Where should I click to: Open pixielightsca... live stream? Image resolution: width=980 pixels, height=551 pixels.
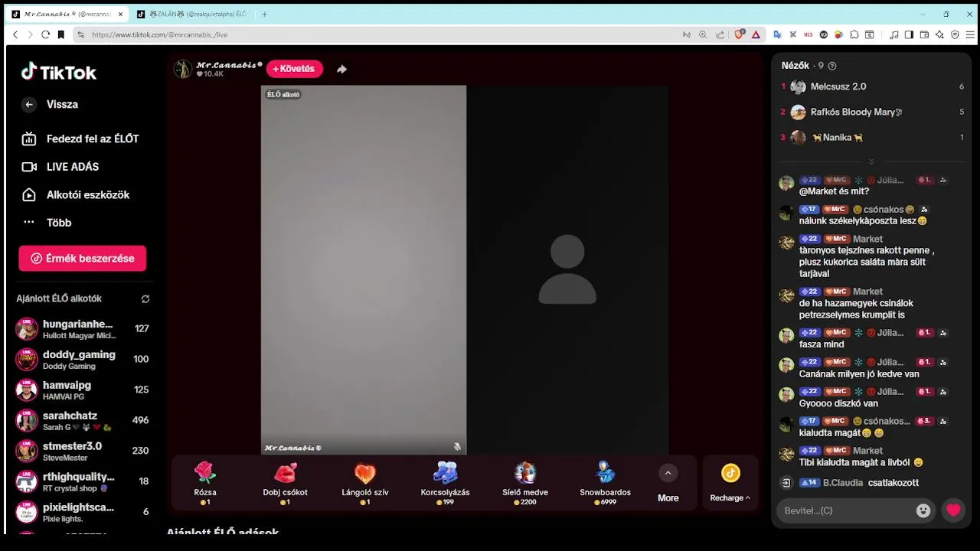[83, 512]
